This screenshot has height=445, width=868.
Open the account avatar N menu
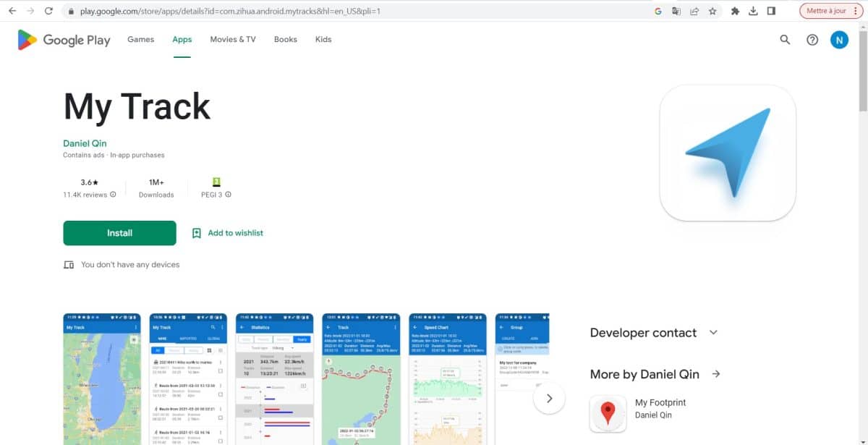pyautogui.click(x=839, y=40)
